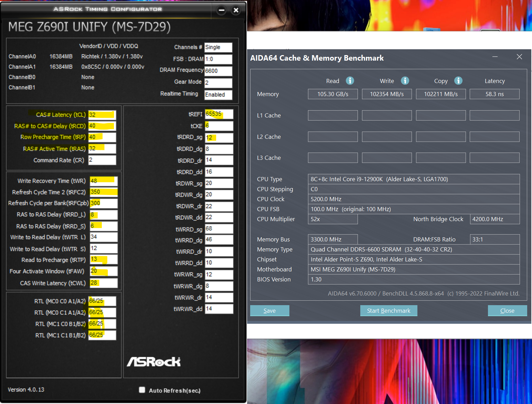Click the Memory Type value field

(x=414, y=249)
